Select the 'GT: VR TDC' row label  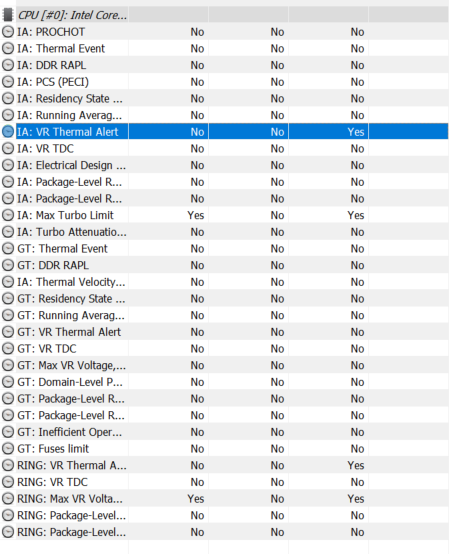tap(47, 348)
